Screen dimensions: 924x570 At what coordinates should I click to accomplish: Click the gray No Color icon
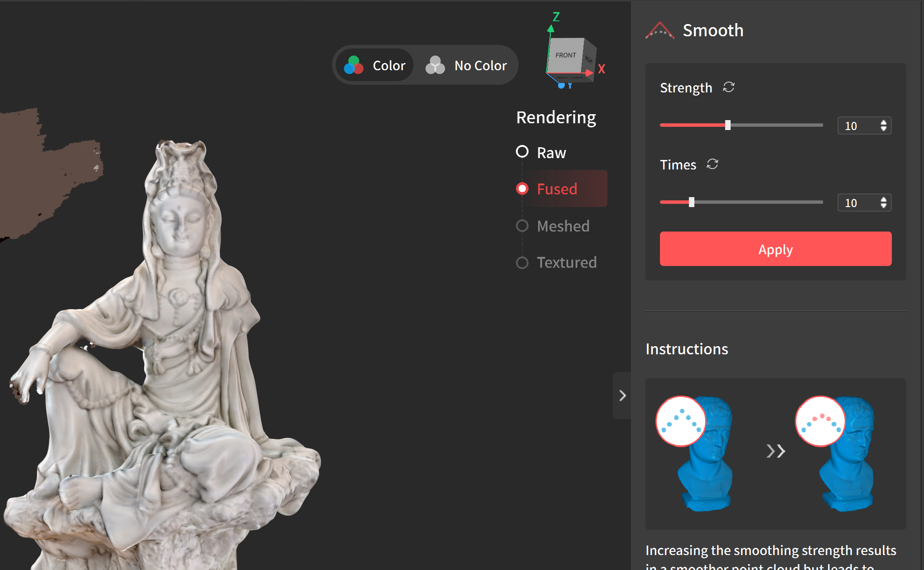[435, 65]
